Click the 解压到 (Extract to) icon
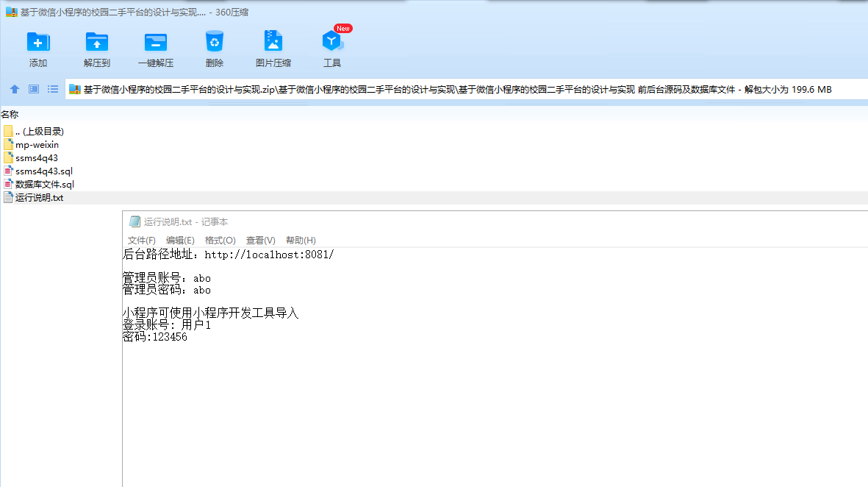Image resolution: width=868 pixels, height=487 pixels. 97,42
